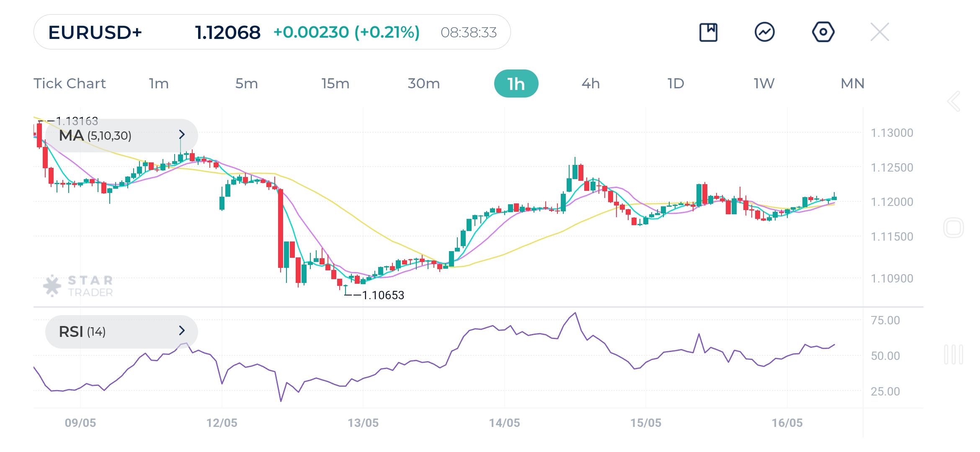Select the 5m timeframe
Viewport: 980px width, 452px height.
click(x=247, y=83)
